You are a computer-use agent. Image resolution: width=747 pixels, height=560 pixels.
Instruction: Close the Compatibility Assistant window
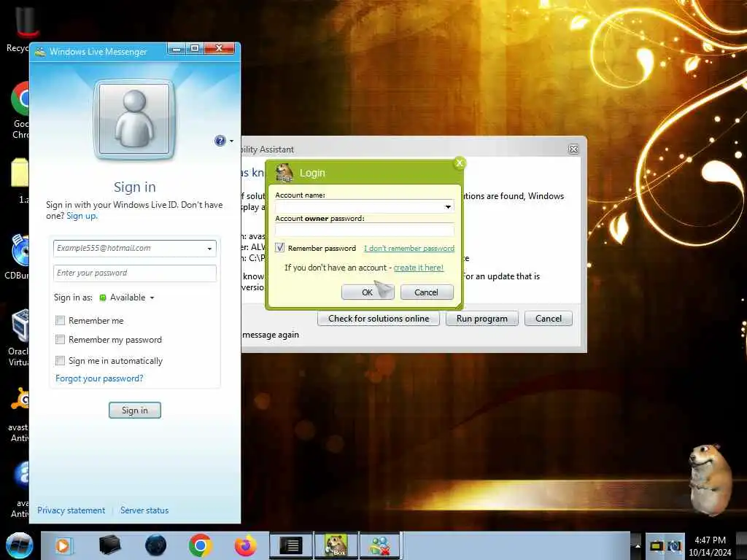click(573, 149)
